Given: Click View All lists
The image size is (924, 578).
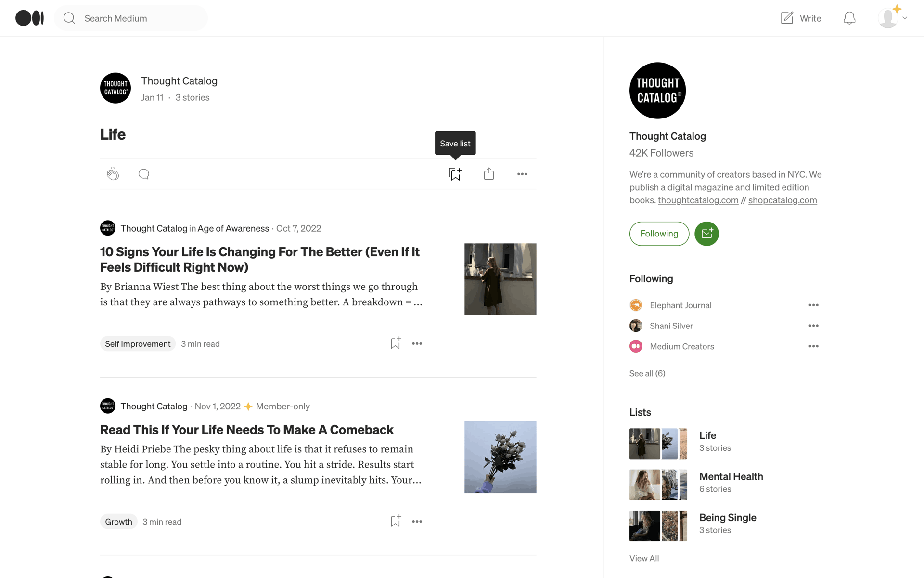Looking at the screenshot, I should [644, 558].
